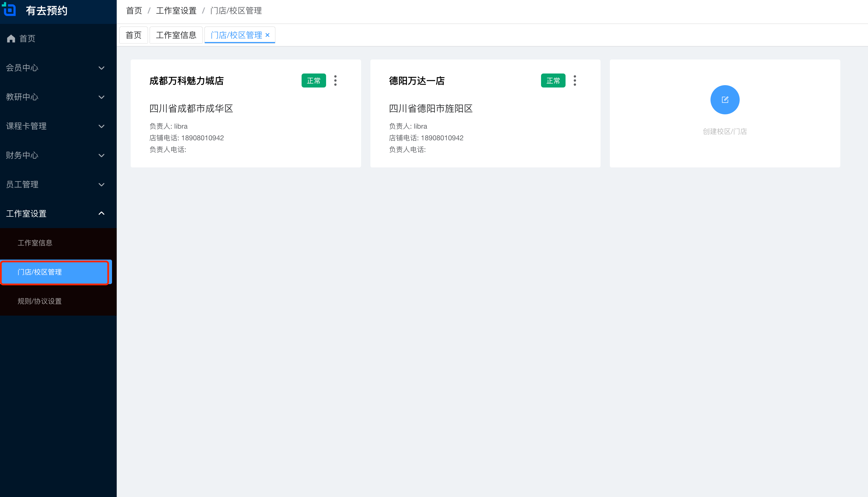Image resolution: width=868 pixels, height=497 pixels.
Task: Click the blue create store circle icon
Action: (x=724, y=100)
